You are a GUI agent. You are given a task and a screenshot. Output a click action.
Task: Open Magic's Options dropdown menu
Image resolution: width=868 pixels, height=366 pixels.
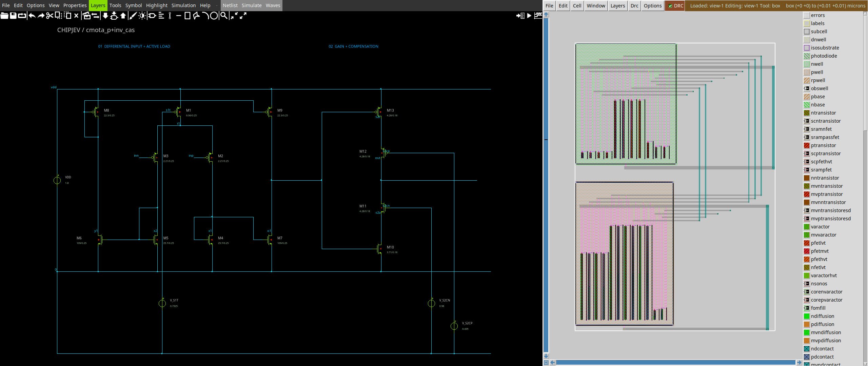click(652, 6)
